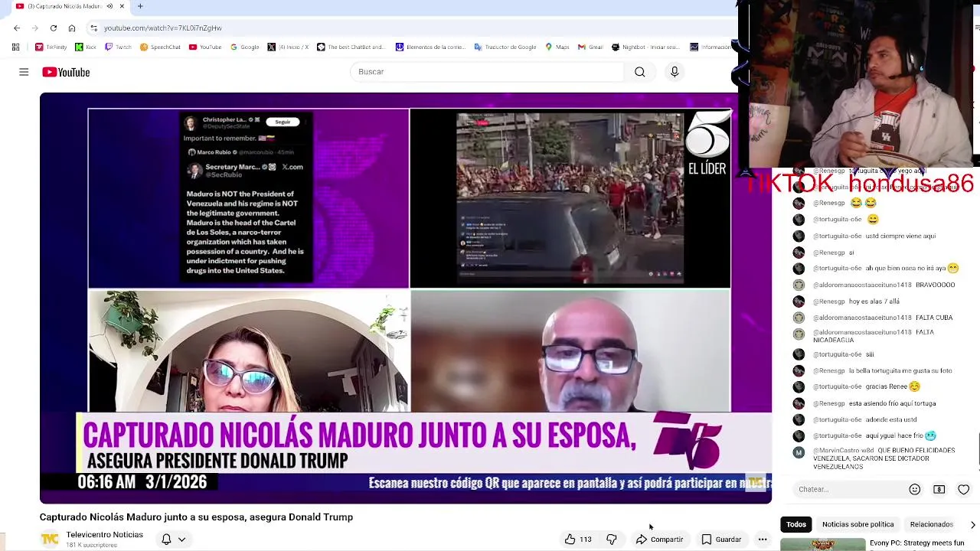
Task: Open the Gmail bookmark
Action: (590, 47)
